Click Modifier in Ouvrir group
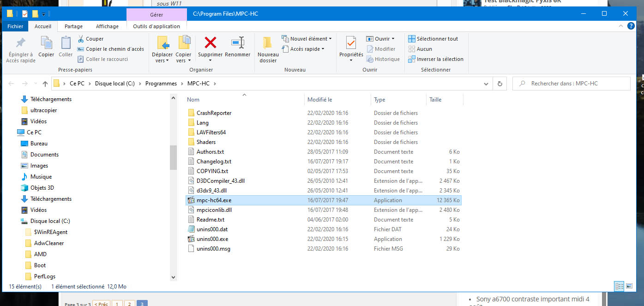 [x=381, y=49]
